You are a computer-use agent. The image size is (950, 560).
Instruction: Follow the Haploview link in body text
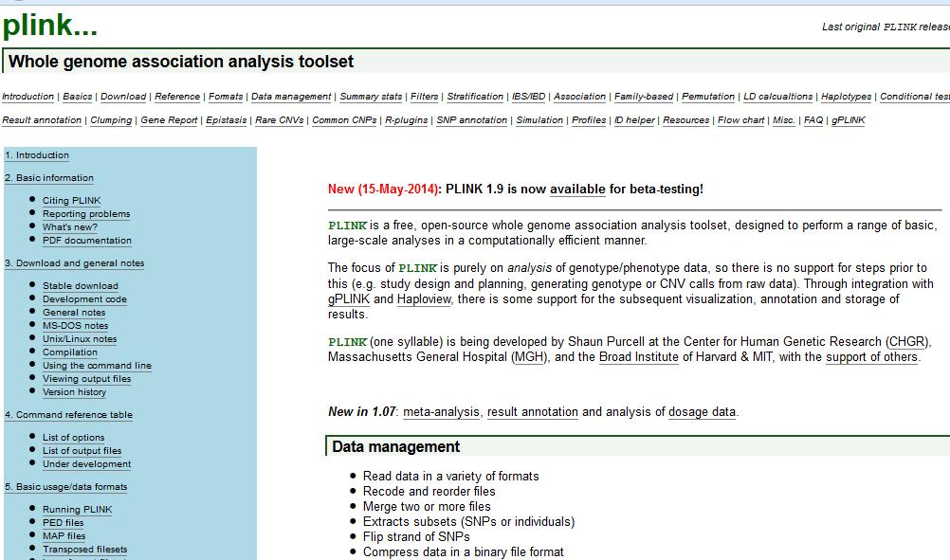point(424,299)
